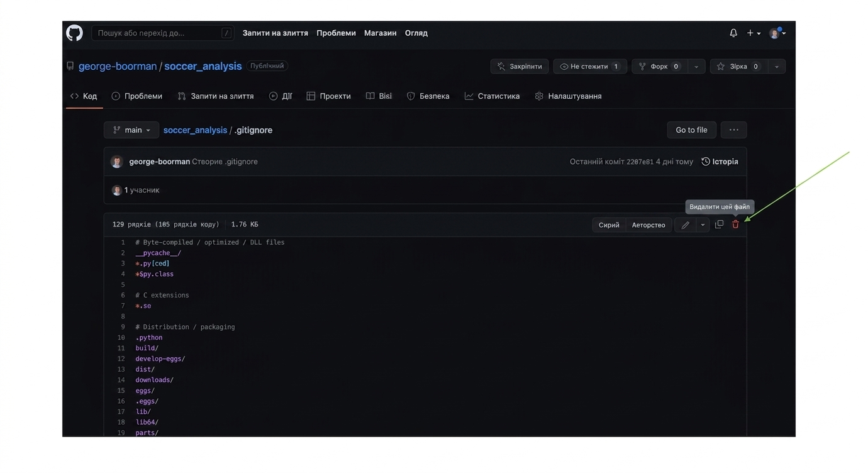
Task: Click the '# Byte-compiled / optimized / DLL files' comment
Action: pyautogui.click(x=210, y=242)
